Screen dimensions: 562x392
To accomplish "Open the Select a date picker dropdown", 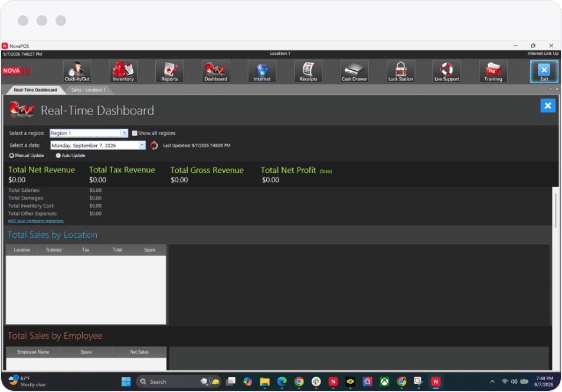I will point(142,145).
